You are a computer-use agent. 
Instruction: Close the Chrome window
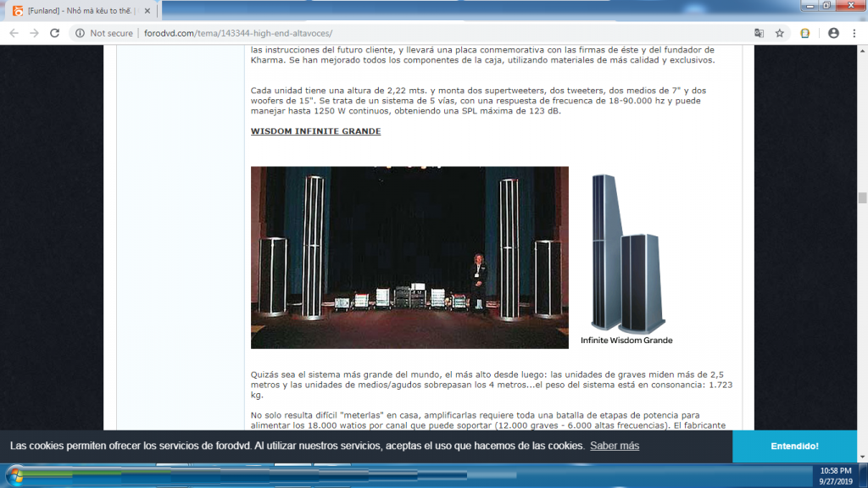point(851,6)
